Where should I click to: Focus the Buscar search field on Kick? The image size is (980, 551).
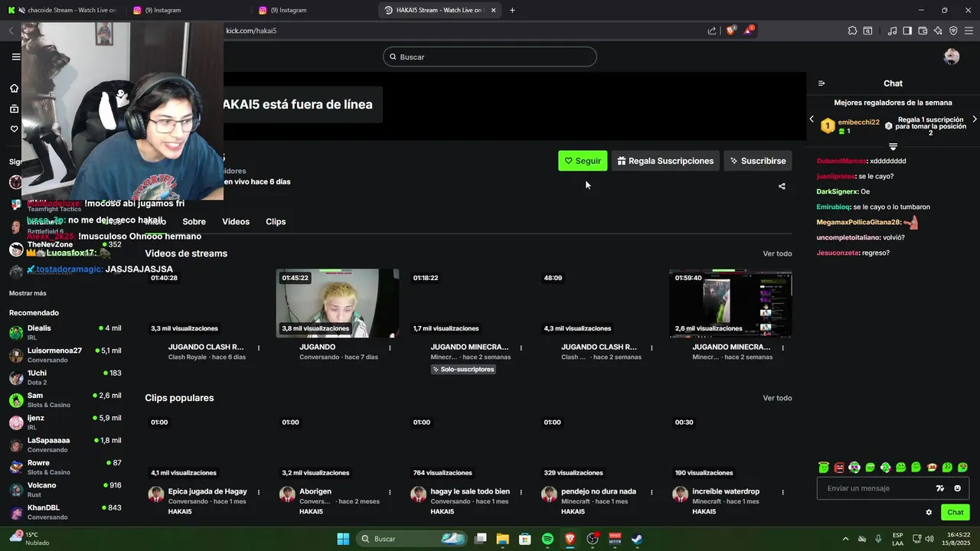490,57
